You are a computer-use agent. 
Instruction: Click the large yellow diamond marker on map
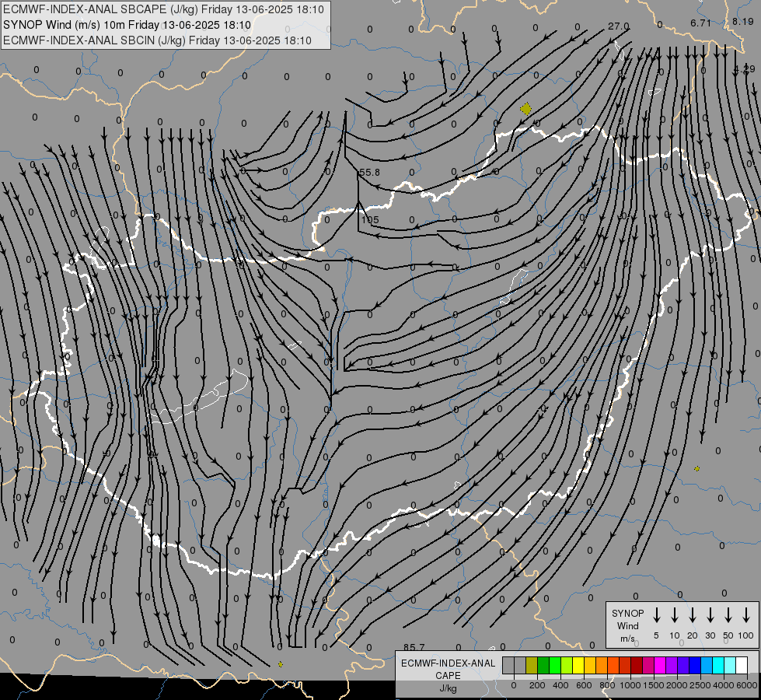[x=525, y=109]
